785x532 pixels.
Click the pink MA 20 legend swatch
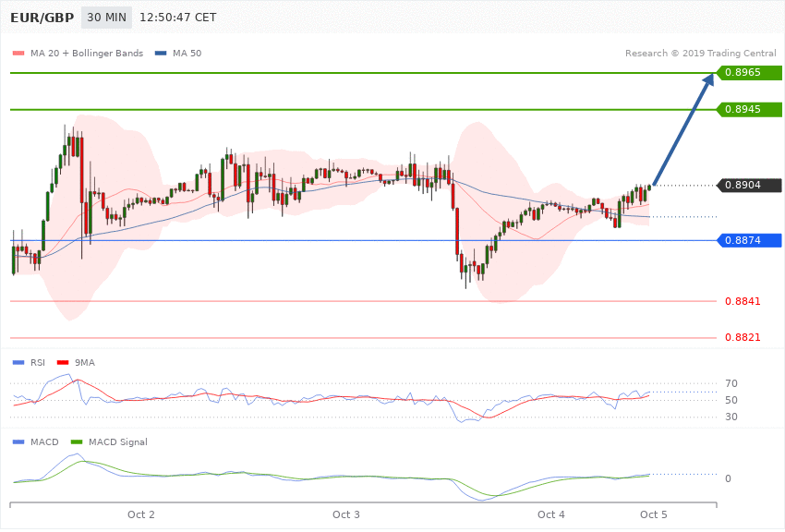(18, 53)
